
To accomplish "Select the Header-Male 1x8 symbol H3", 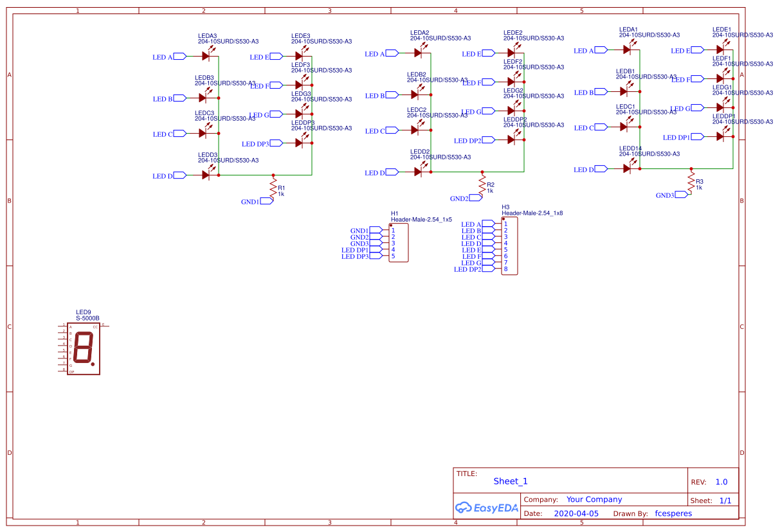I will (x=508, y=245).
